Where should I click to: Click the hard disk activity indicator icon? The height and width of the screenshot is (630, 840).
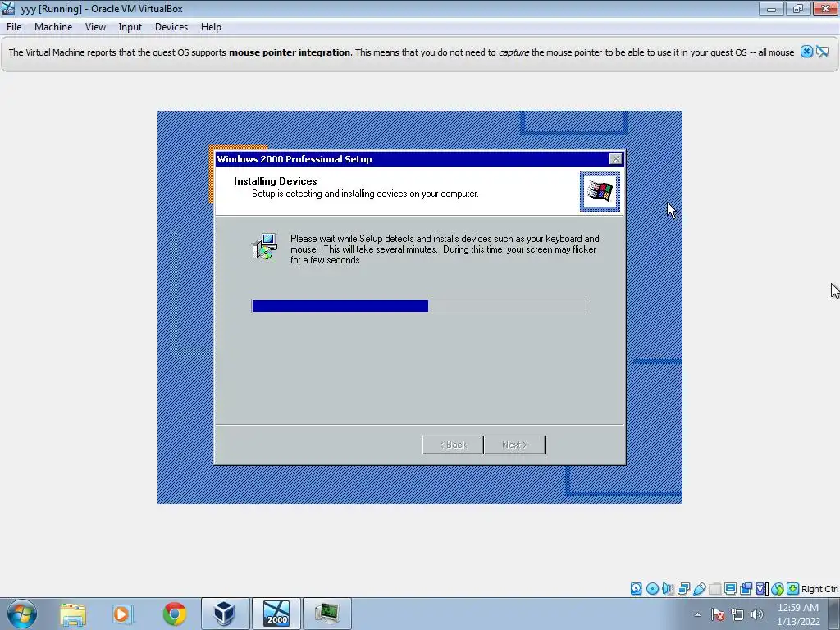(x=636, y=589)
